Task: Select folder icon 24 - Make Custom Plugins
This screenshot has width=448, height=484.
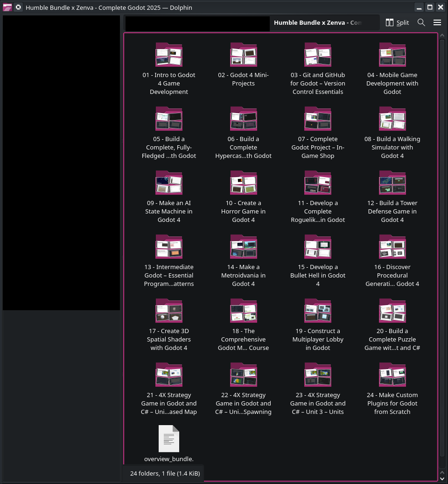Action: pos(392,375)
